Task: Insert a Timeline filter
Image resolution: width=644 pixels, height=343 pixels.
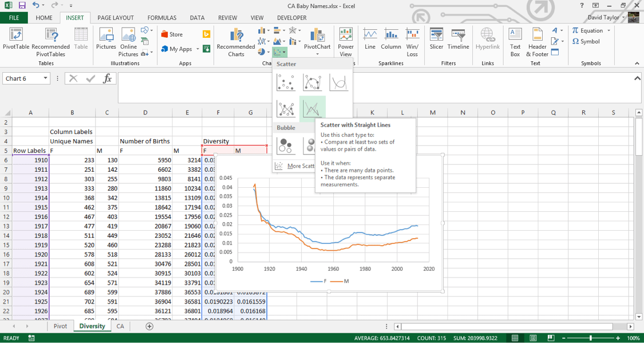Action: [x=458, y=40]
